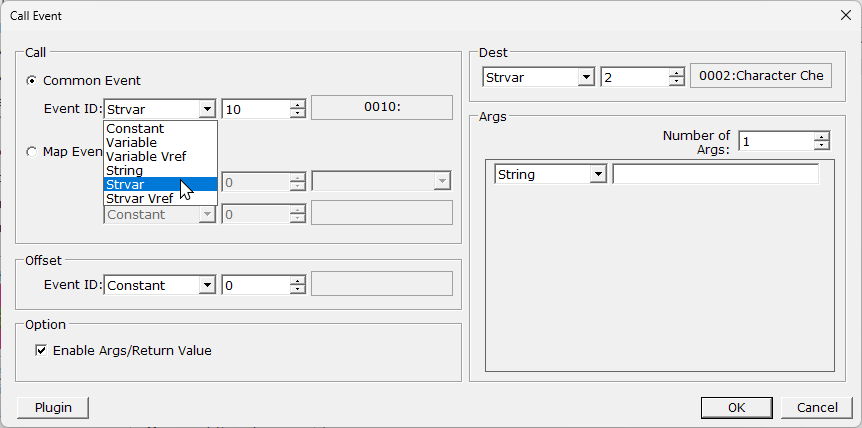This screenshot has width=862, height=428.
Task: Increase the Number of Args
Action: click(822, 137)
